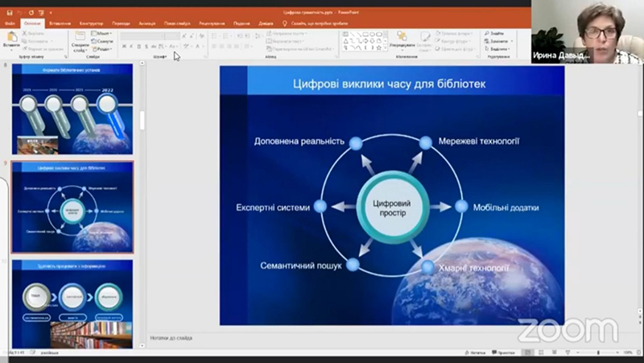
Task: Clear all formatting icon in font group
Action: coord(202,36)
